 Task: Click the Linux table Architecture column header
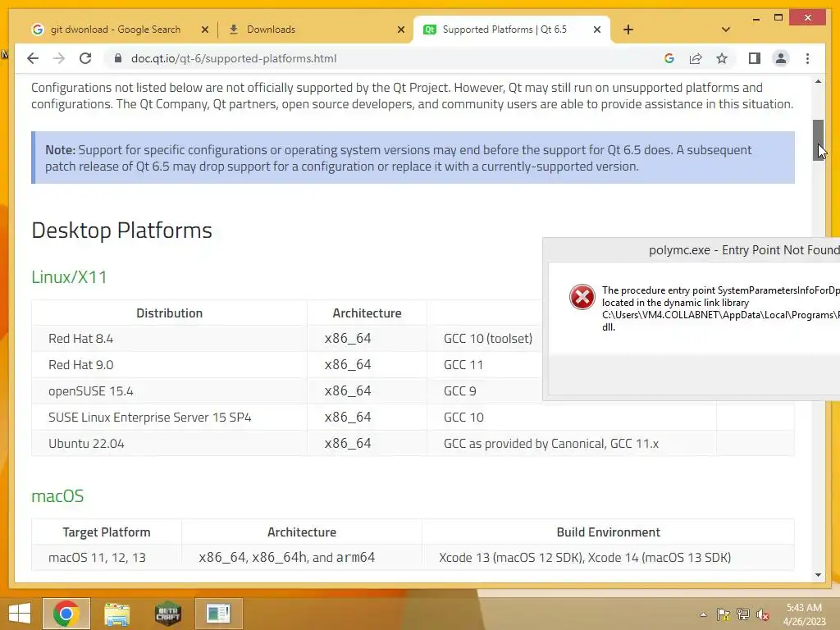(367, 313)
